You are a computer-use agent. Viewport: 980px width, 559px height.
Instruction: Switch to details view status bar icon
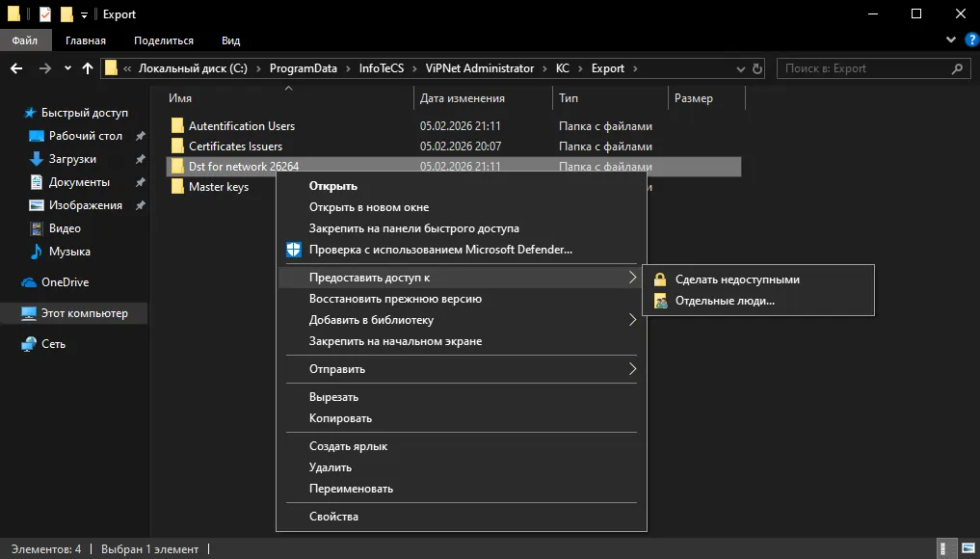[947, 549]
